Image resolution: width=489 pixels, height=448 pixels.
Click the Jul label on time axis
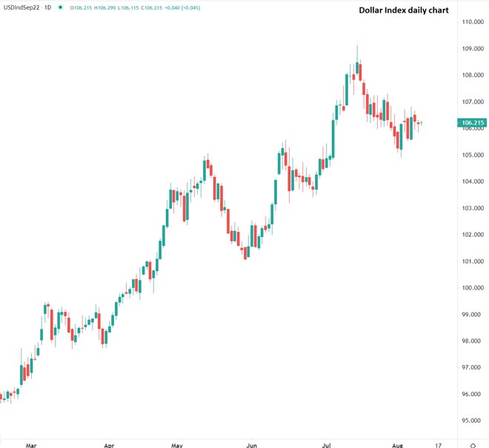point(325,446)
